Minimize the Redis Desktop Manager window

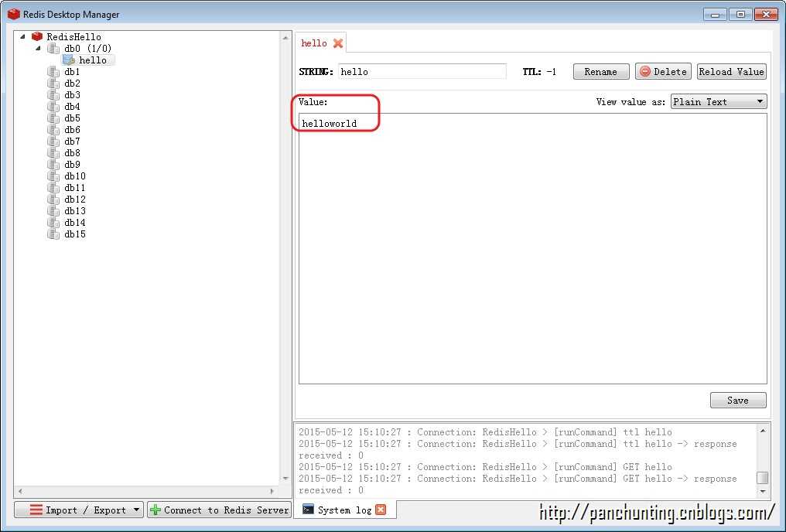(715, 15)
